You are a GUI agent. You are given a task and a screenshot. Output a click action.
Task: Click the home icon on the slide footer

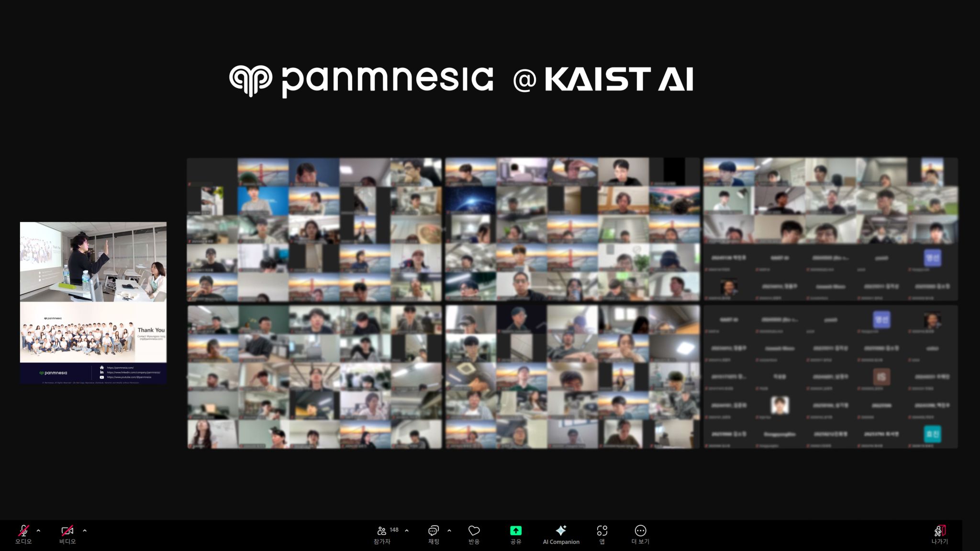(x=101, y=368)
